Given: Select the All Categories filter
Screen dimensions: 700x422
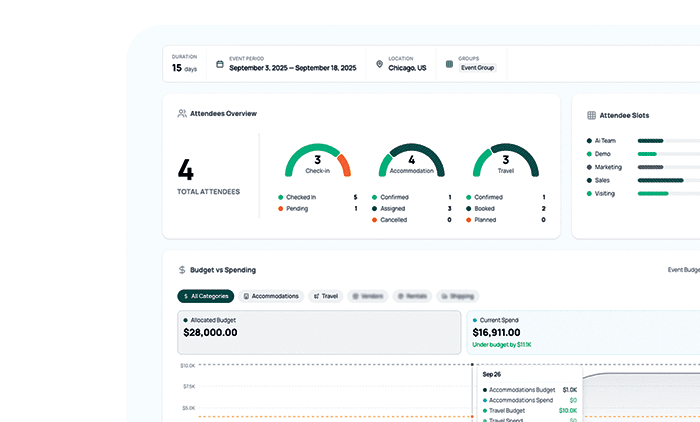Looking at the screenshot, I should click(x=206, y=296).
